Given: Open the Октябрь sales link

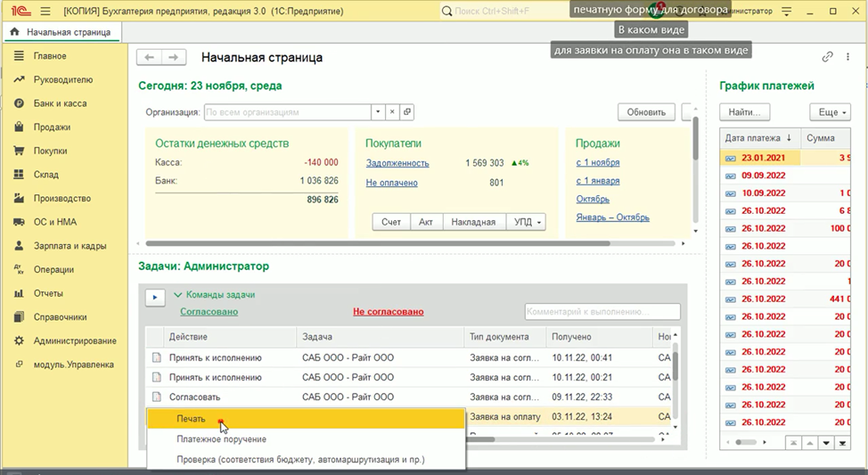Looking at the screenshot, I should coord(593,200).
